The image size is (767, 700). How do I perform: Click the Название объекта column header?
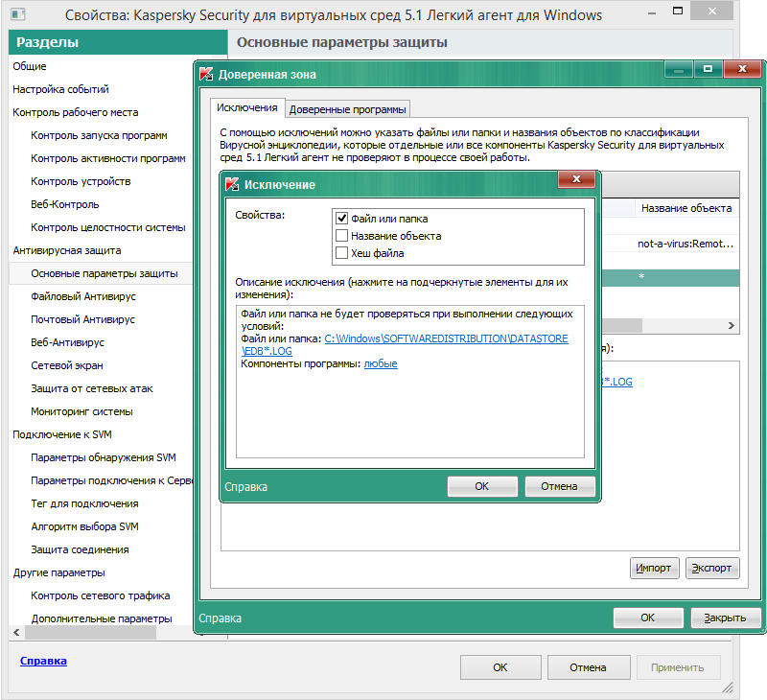pos(686,208)
